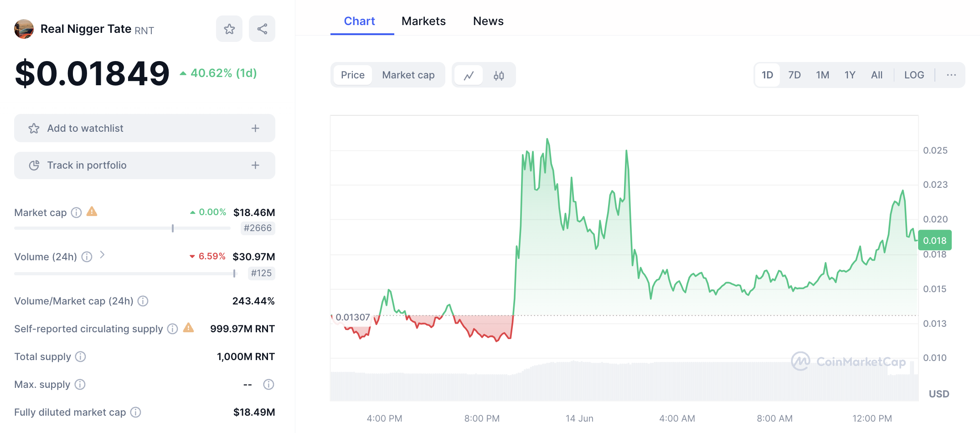
Task: Click the share icon button
Action: [x=262, y=29]
